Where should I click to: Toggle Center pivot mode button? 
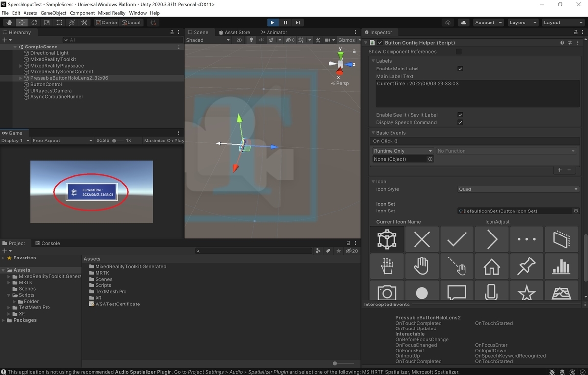(107, 23)
